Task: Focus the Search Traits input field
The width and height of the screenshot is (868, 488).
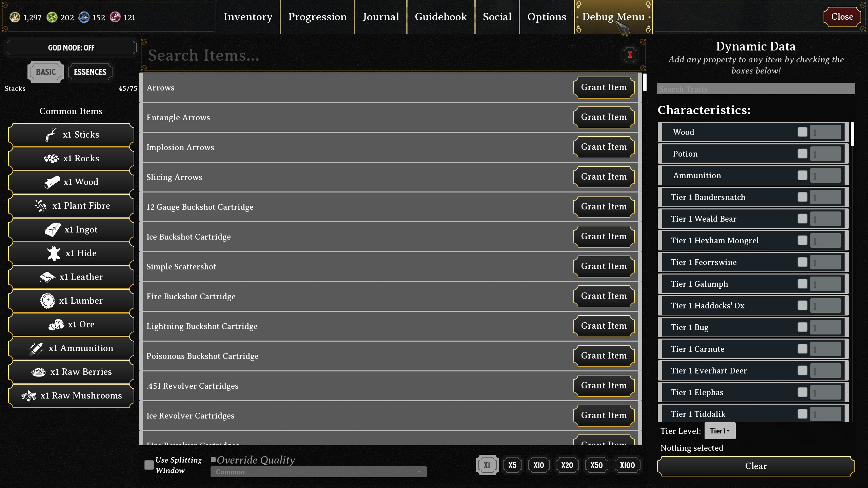Action: (755, 89)
